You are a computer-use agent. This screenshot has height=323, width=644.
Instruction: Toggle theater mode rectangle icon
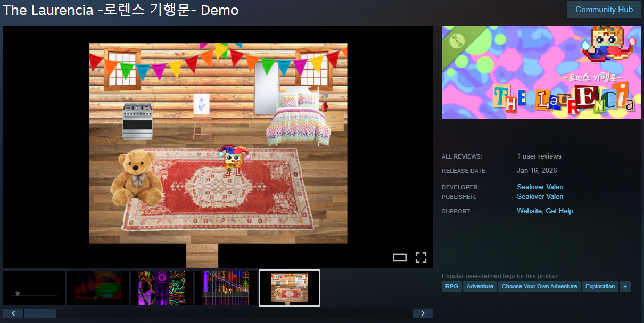[x=400, y=258]
